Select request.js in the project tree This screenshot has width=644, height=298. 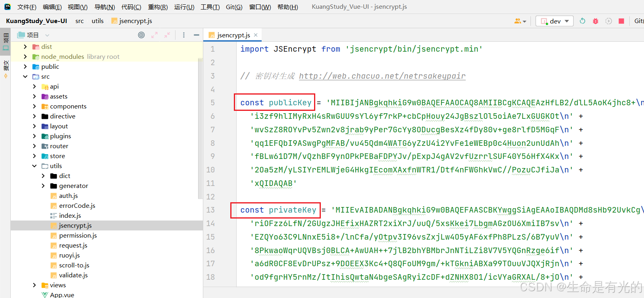(73, 246)
